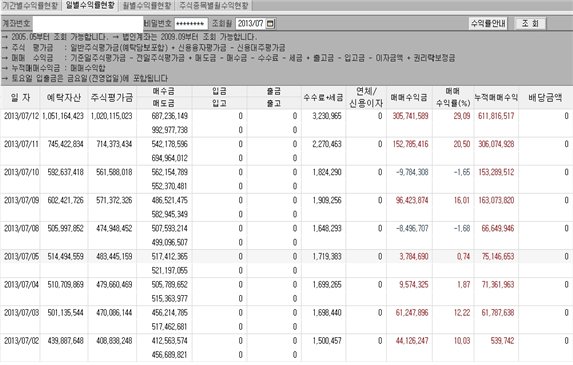
Task: Select the 일별수익률현황 tab
Action: [90, 5]
